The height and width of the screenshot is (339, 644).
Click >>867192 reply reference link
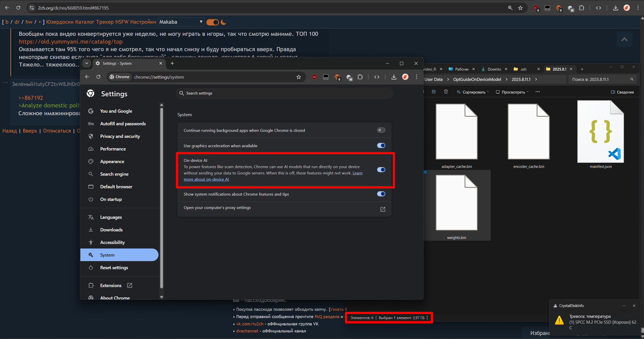pos(31,98)
